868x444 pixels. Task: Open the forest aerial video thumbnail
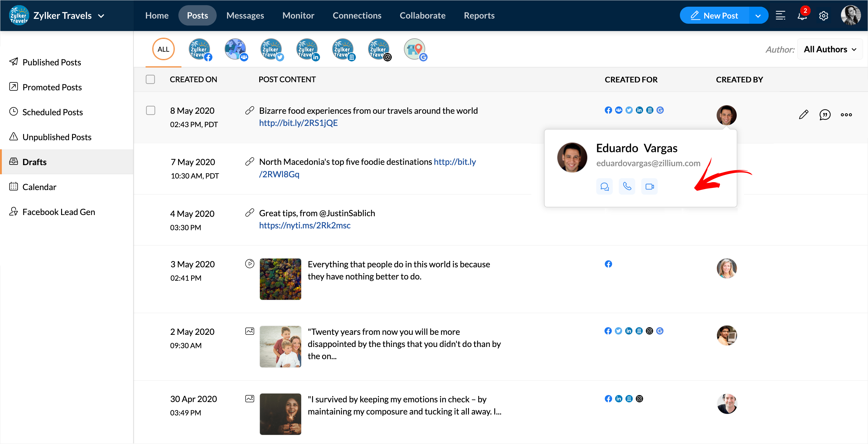pyautogui.click(x=280, y=279)
